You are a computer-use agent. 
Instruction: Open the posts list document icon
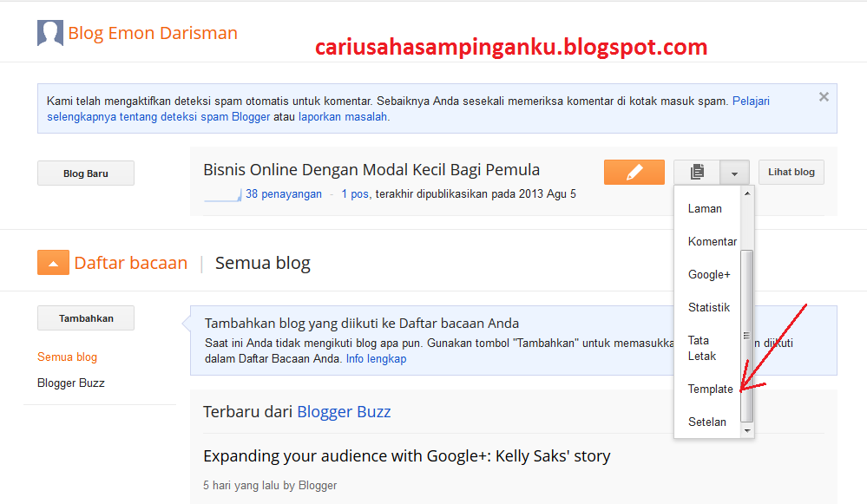697,173
